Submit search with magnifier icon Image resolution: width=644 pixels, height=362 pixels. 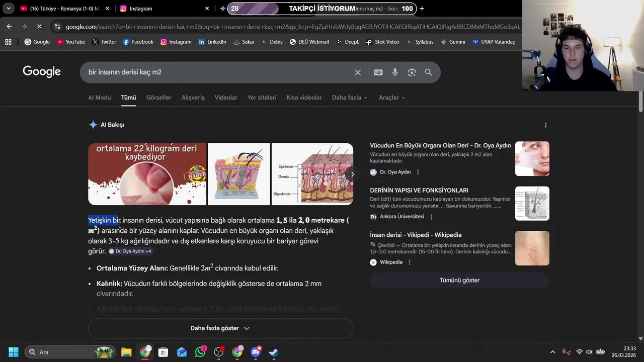pos(429,72)
